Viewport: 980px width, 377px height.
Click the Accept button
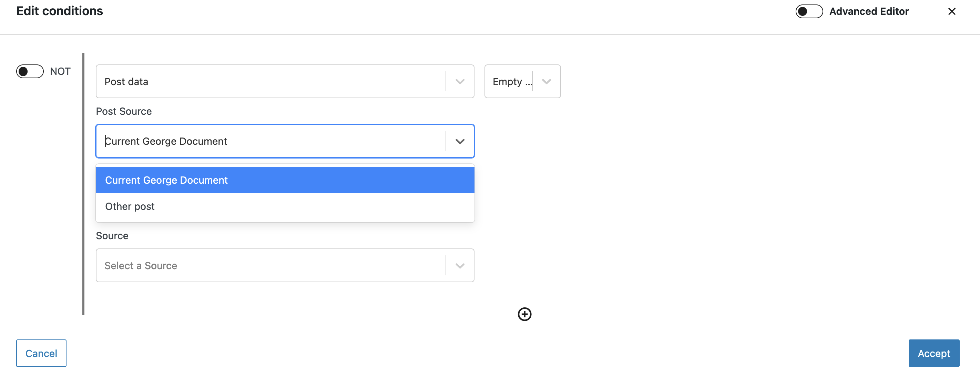[933, 353]
